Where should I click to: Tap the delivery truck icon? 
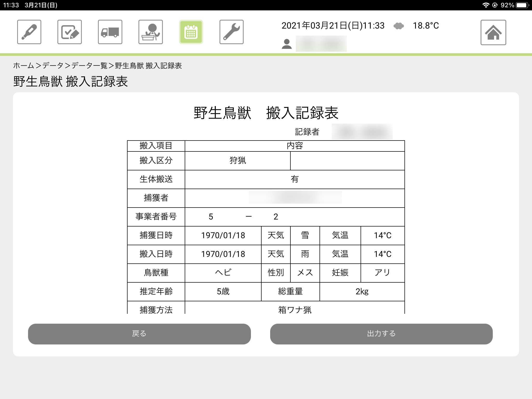[110, 32]
